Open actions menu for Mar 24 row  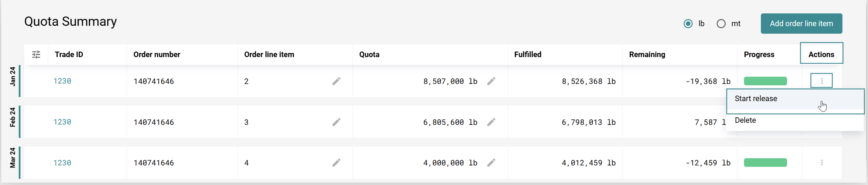click(822, 162)
